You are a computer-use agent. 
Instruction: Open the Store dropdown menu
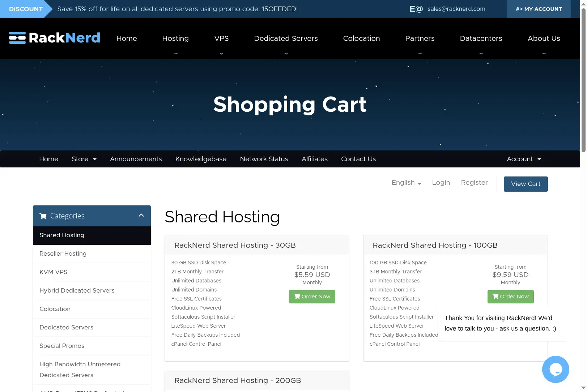click(x=84, y=159)
